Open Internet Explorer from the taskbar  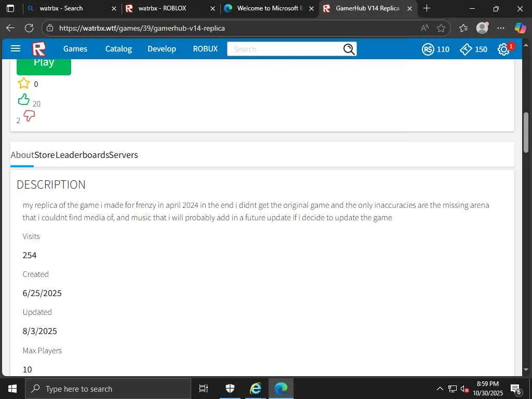click(x=256, y=389)
